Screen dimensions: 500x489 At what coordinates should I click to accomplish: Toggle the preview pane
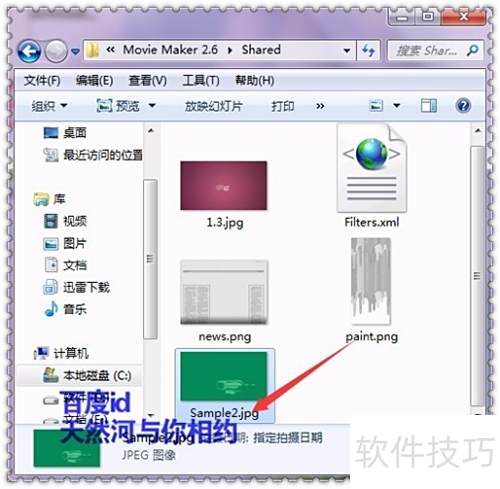429,106
